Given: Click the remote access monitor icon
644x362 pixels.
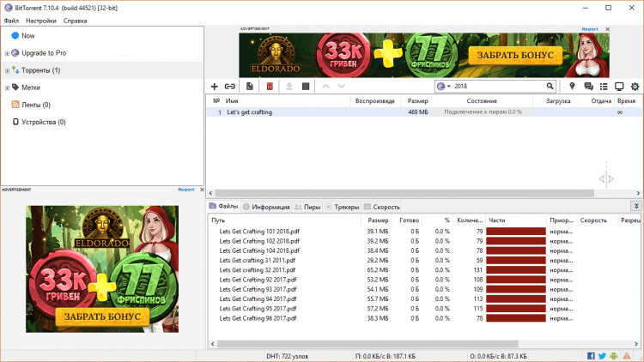Looking at the screenshot, I should click(x=619, y=87).
